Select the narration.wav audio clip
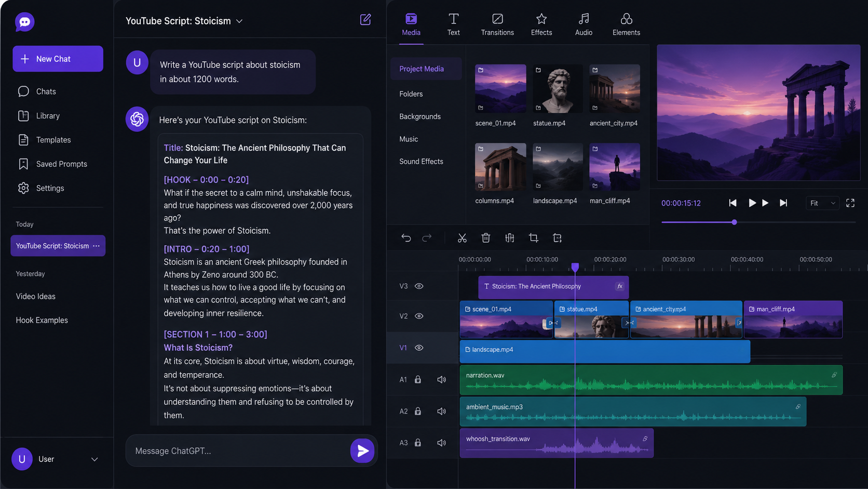868x489 pixels. [x=651, y=380]
